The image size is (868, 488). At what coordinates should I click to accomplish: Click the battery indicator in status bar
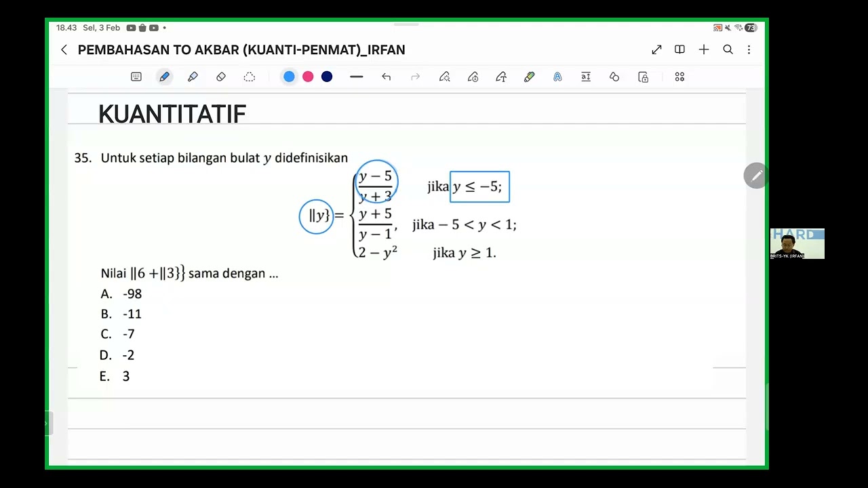[750, 28]
